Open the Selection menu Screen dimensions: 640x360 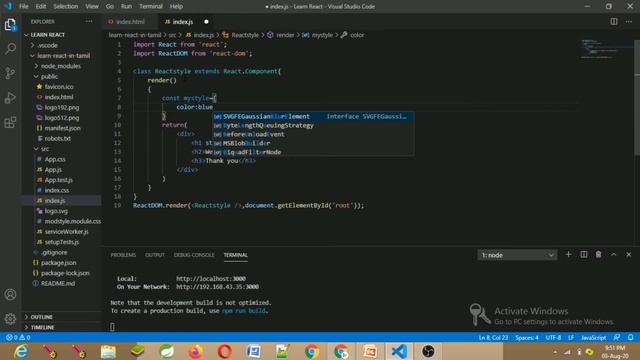66,6
